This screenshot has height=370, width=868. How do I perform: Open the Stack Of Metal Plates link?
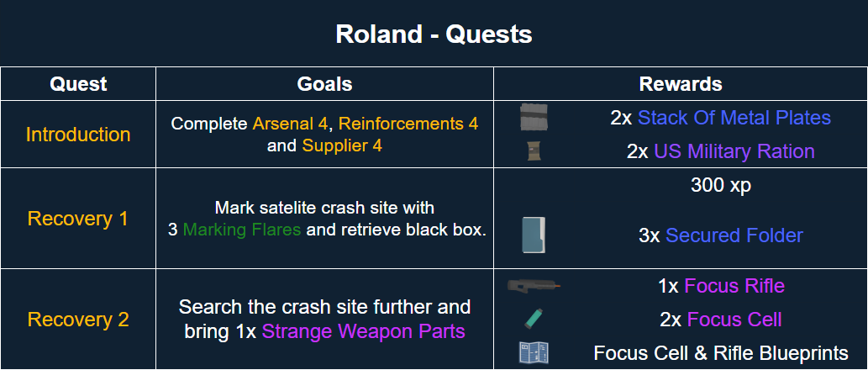coord(734,118)
